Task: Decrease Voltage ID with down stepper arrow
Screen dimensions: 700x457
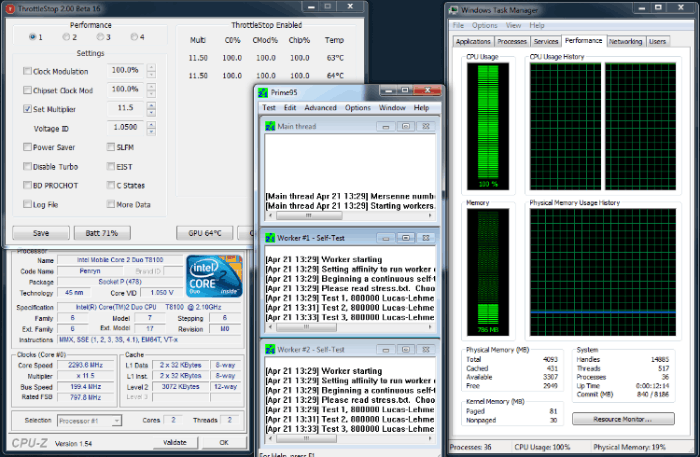Action: point(151,132)
